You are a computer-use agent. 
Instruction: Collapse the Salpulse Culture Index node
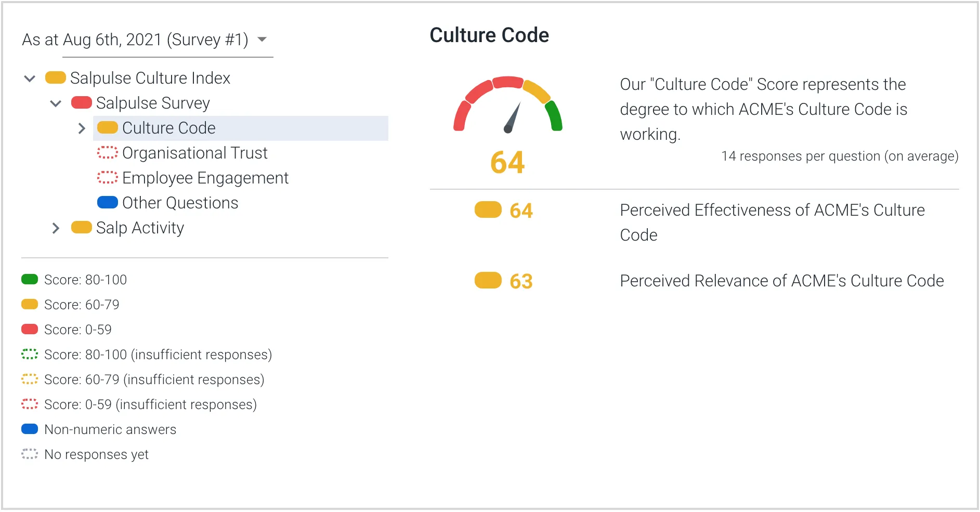tap(30, 78)
